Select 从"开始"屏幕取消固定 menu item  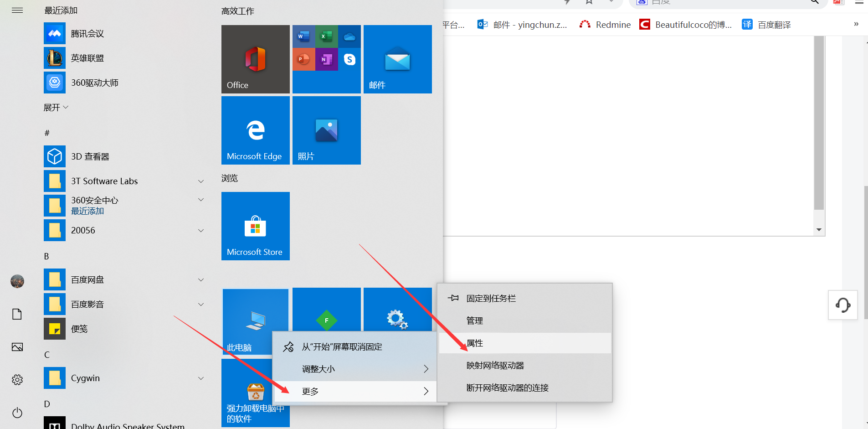[x=354, y=347]
